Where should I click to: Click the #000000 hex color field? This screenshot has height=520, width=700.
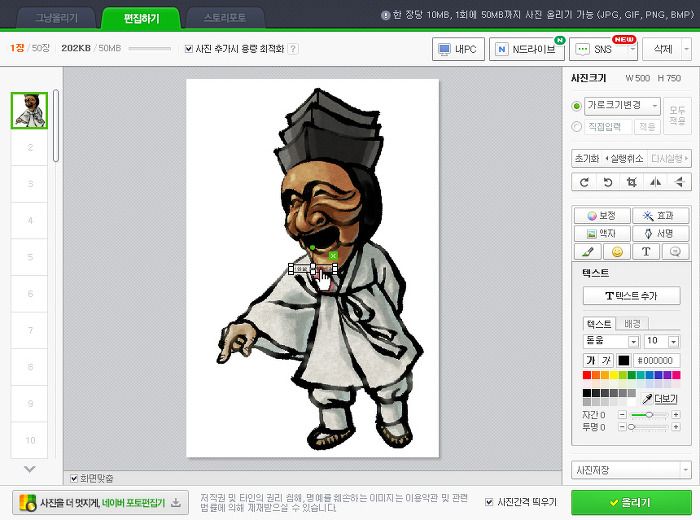[656, 360]
